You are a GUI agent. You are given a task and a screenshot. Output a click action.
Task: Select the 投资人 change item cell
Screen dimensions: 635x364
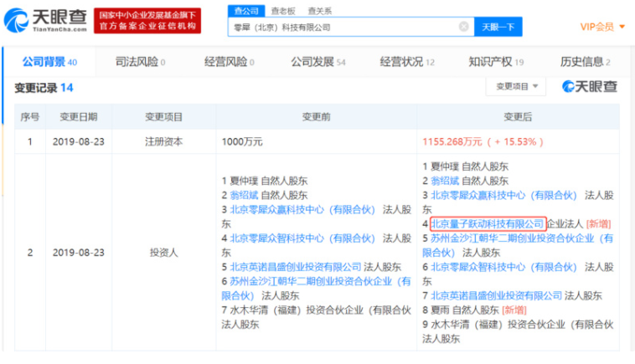point(163,253)
